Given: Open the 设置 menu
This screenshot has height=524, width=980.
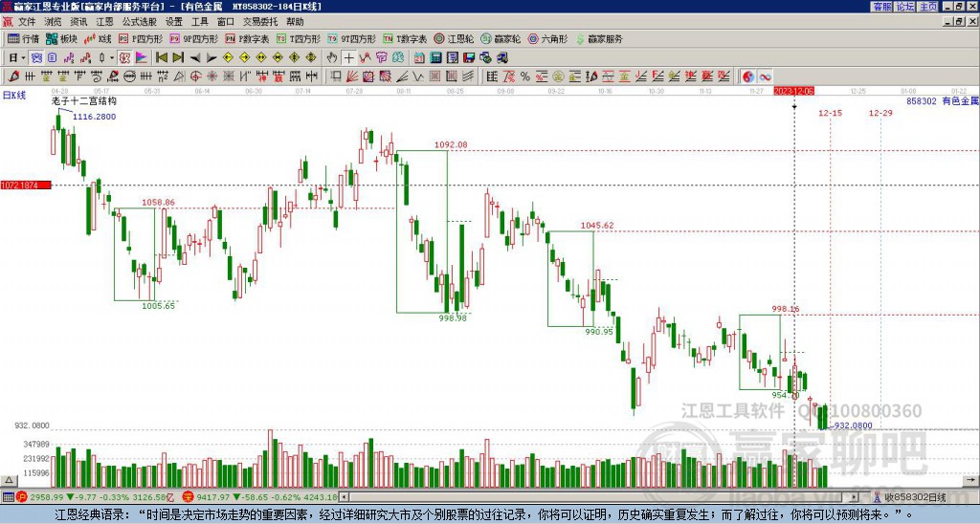Looking at the screenshot, I should point(174,22).
